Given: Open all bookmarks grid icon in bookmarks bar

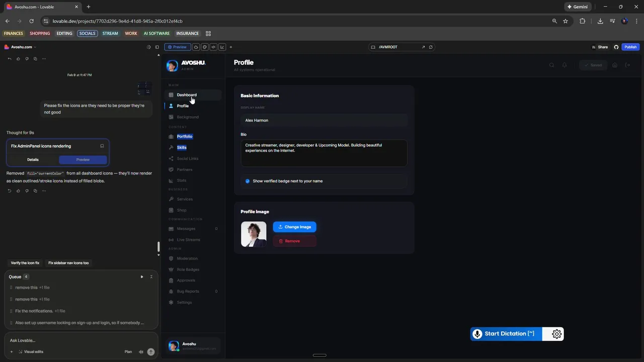Looking at the screenshot, I should coord(208,33).
